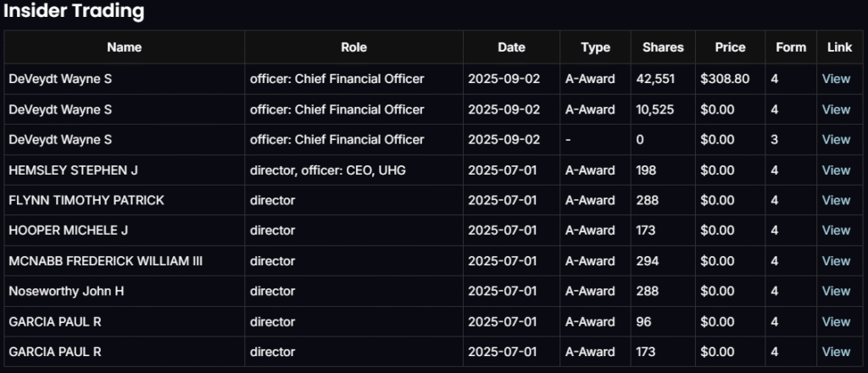Click the $308.80 price cell
Image resolution: width=868 pixels, height=373 pixels.
tap(725, 79)
